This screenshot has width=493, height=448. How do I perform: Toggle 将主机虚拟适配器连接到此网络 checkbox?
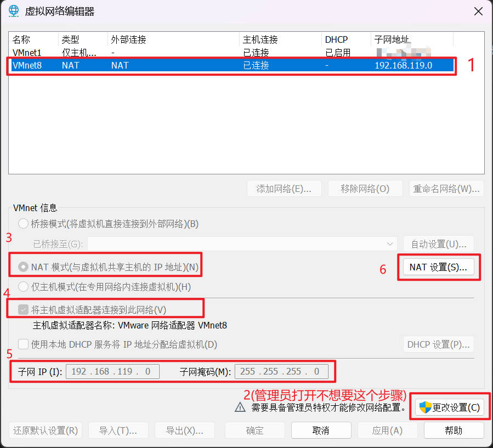point(23,309)
